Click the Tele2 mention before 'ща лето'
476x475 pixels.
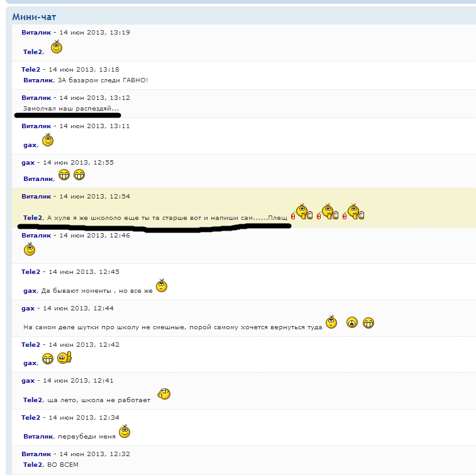[33, 400]
